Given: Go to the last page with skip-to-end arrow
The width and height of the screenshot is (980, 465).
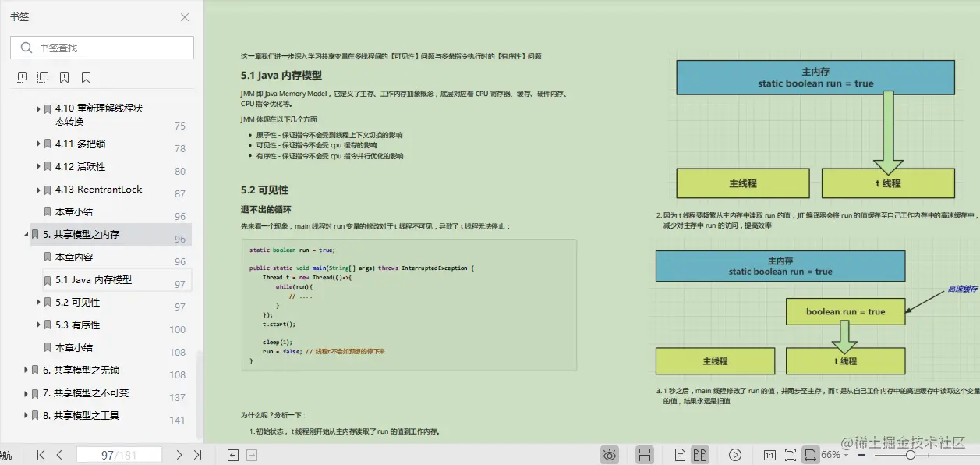Looking at the screenshot, I should click(196, 454).
